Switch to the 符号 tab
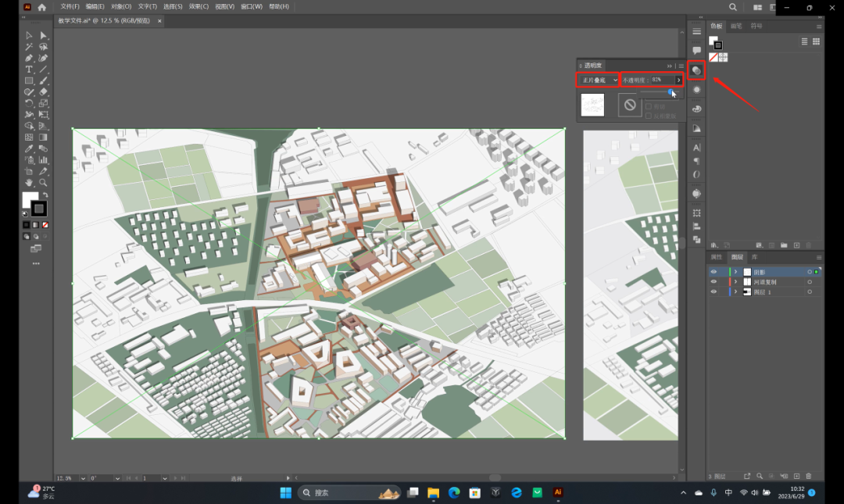 pos(756,26)
